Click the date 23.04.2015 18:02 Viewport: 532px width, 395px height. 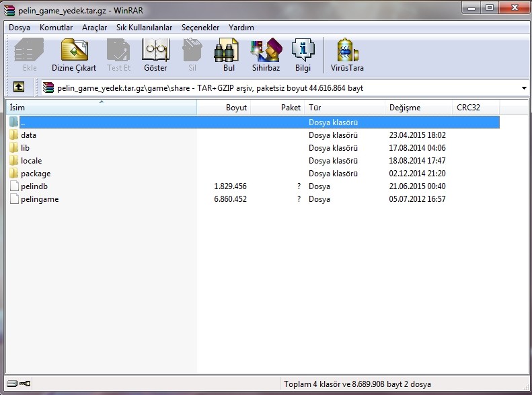pyautogui.click(x=417, y=135)
